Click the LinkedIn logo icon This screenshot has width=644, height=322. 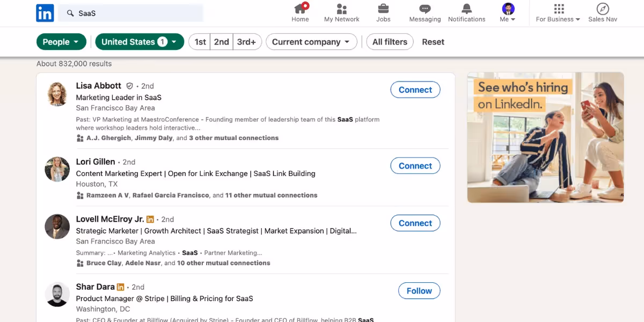pyautogui.click(x=45, y=13)
